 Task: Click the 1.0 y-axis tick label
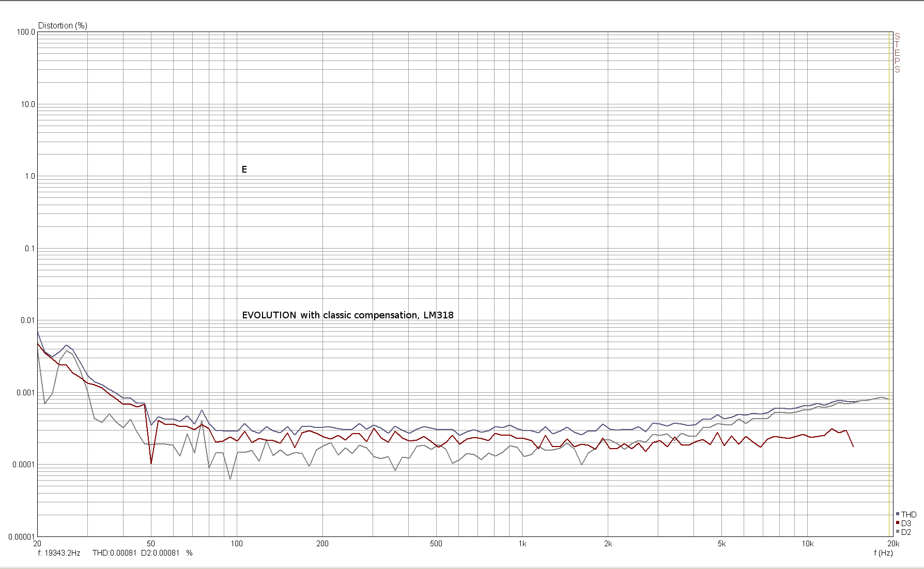(x=30, y=176)
